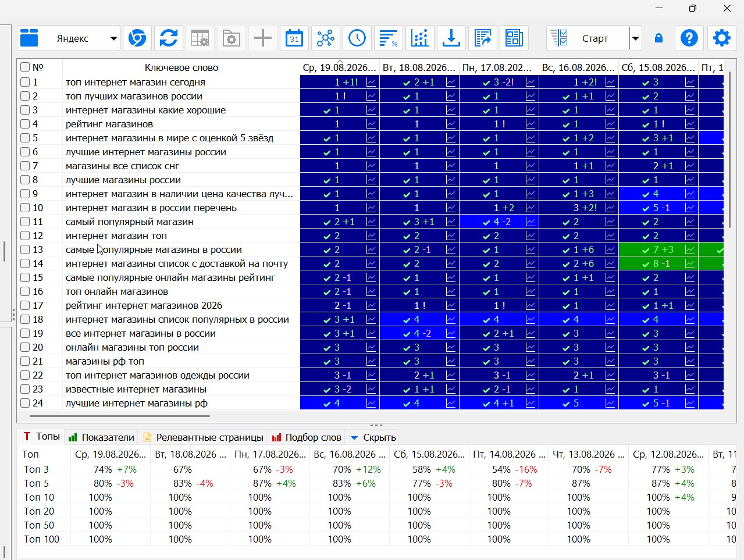Click the keyword table vertical scrollbar
This screenshot has width=744, height=560.
pyautogui.click(x=729, y=149)
